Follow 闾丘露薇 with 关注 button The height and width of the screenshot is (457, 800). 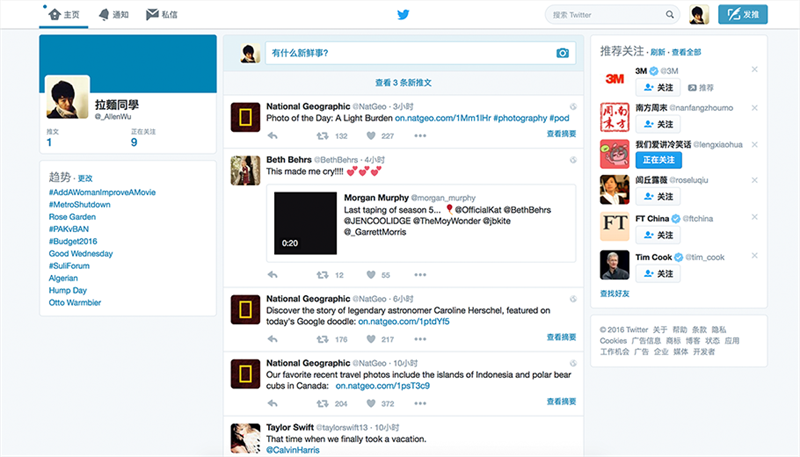pos(658,196)
